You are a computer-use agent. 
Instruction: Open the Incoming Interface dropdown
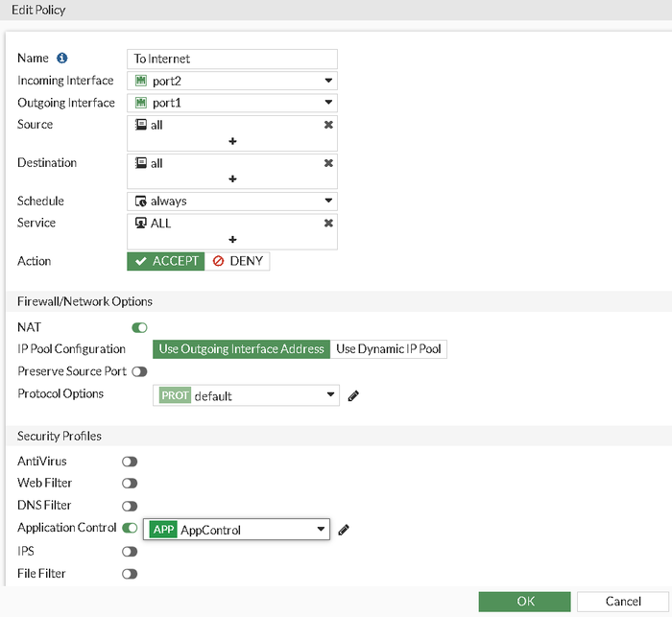(x=232, y=81)
